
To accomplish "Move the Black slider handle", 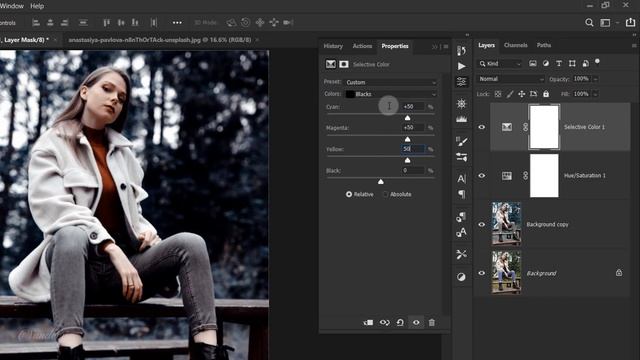I will 380,181.
